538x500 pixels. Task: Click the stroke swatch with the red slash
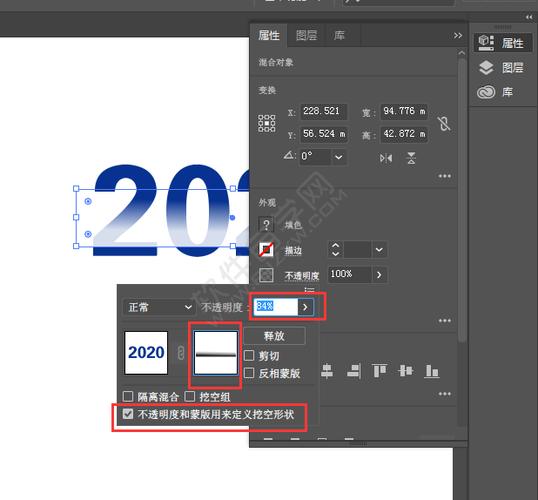(266, 249)
